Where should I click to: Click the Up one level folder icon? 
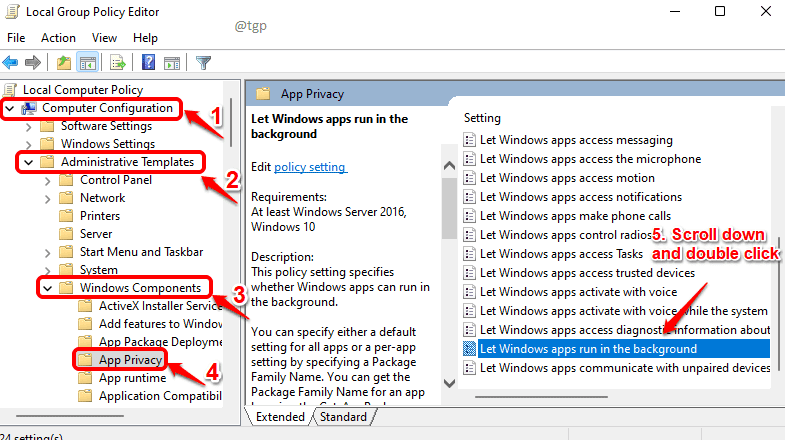click(x=64, y=63)
